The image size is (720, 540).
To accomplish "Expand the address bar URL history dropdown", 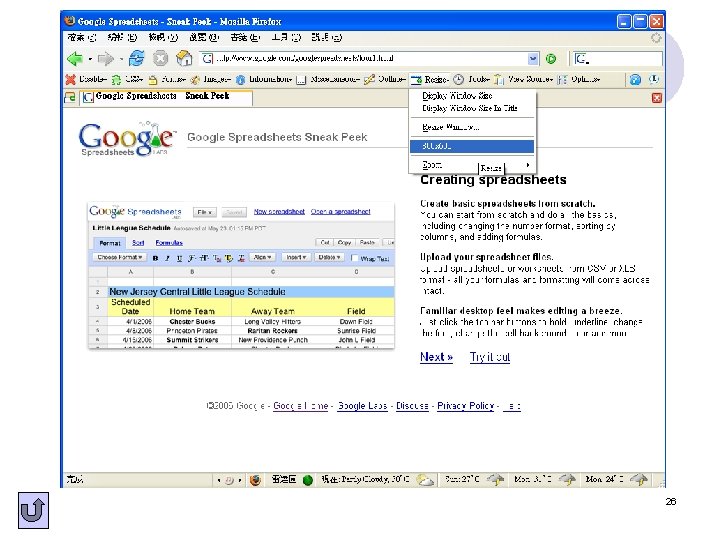I will tap(533, 59).
